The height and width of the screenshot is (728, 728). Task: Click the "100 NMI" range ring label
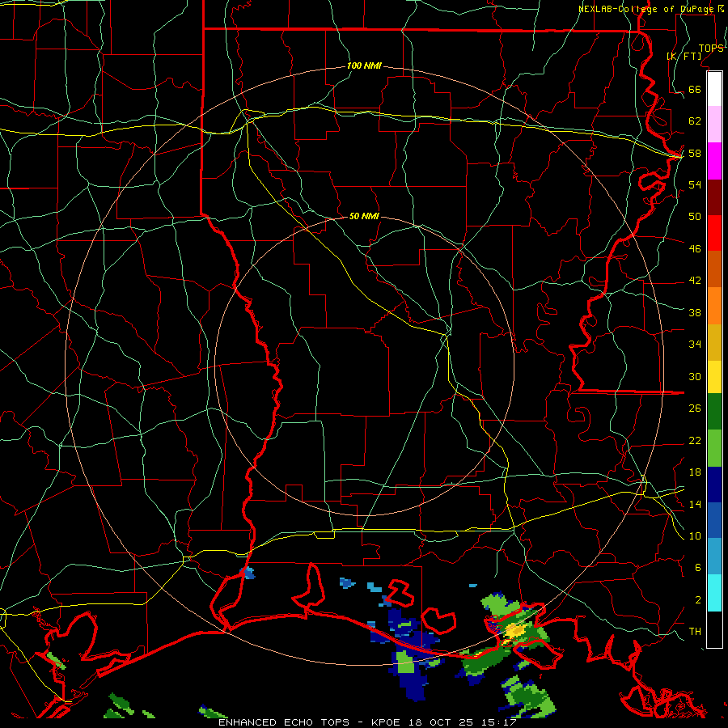click(x=364, y=66)
